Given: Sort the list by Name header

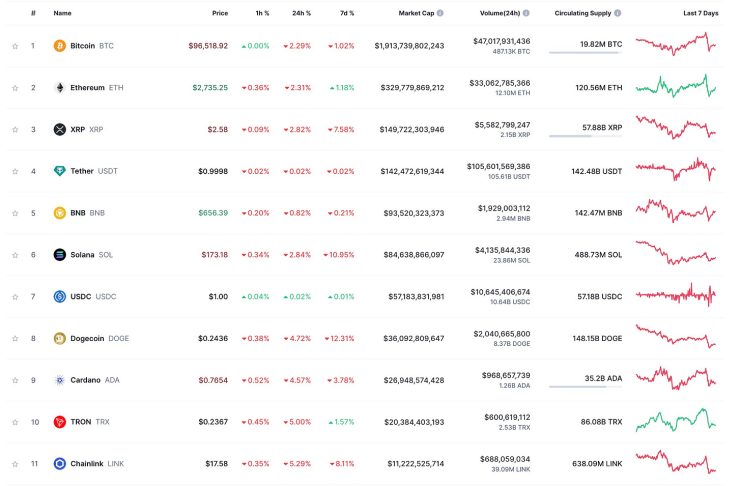Looking at the screenshot, I should 62,14.
